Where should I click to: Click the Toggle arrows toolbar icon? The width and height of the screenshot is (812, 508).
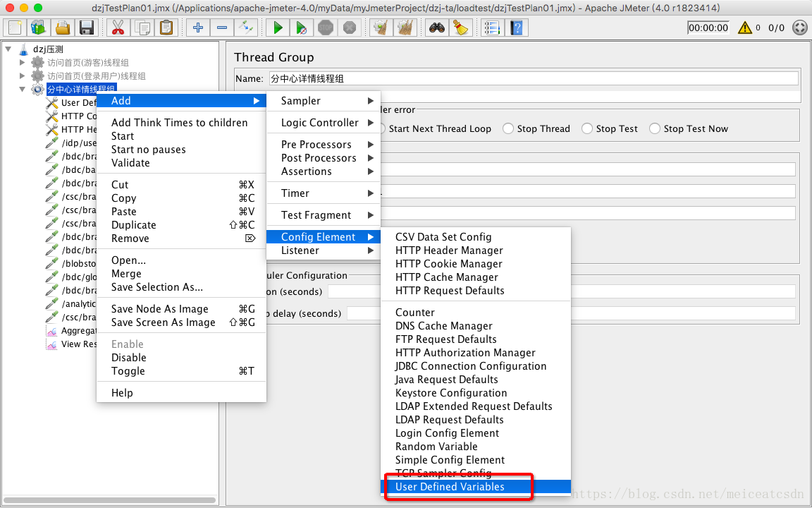tap(246, 28)
